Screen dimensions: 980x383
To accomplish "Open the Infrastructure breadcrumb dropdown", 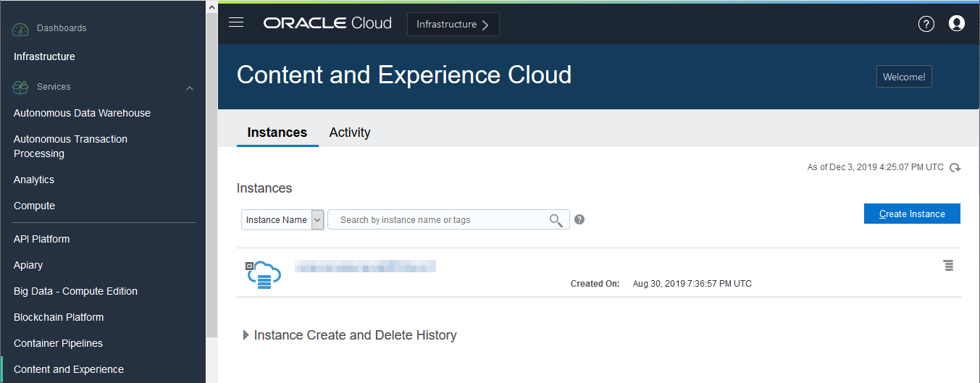I will pyautogui.click(x=453, y=24).
